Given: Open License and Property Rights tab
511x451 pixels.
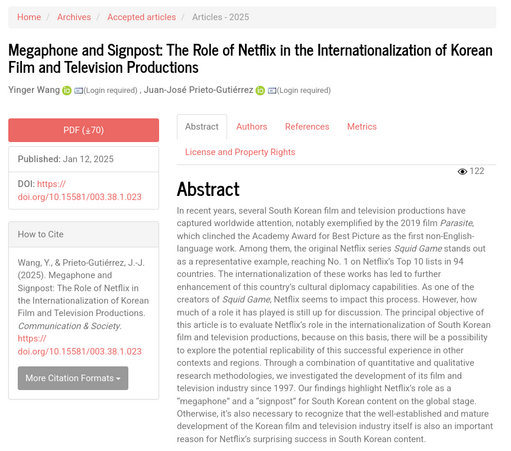Looking at the screenshot, I should (240, 152).
